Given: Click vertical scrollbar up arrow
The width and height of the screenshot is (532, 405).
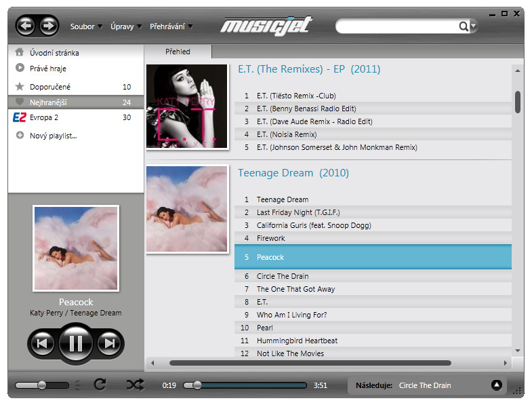Looking at the screenshot, I should tap(517, 71).
